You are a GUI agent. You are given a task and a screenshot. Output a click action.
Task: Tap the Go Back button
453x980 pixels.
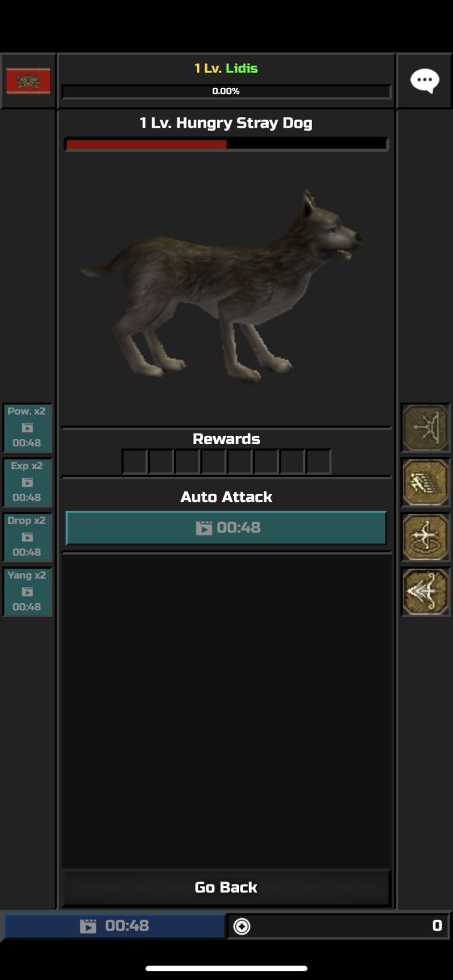226,887
